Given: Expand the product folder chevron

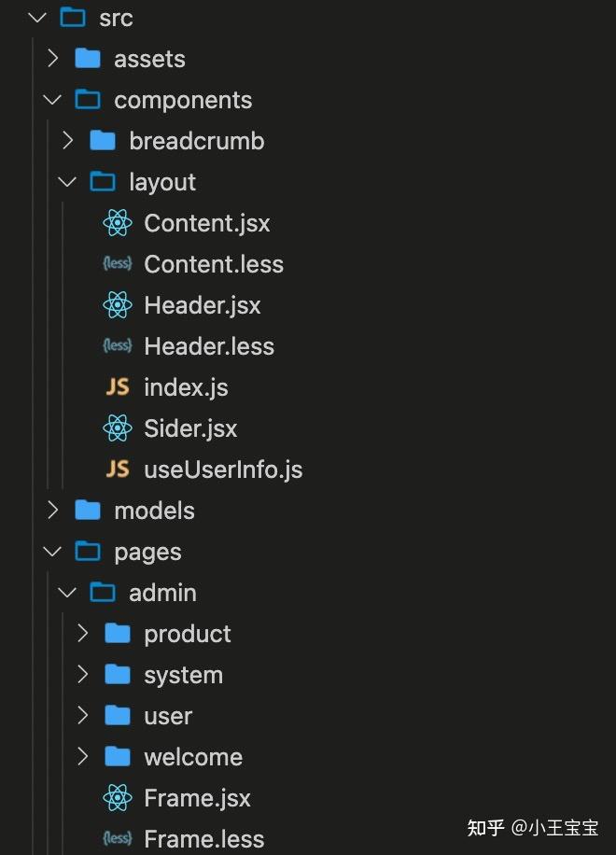Looking at the screenshot, I should pos(83,634).
